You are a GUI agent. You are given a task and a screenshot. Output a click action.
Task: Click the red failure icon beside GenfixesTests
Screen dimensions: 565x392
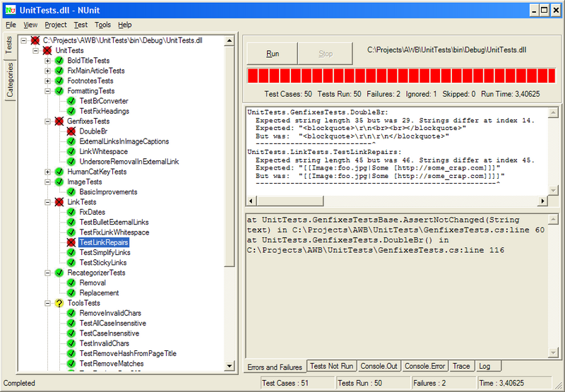[x=59, y=121]
